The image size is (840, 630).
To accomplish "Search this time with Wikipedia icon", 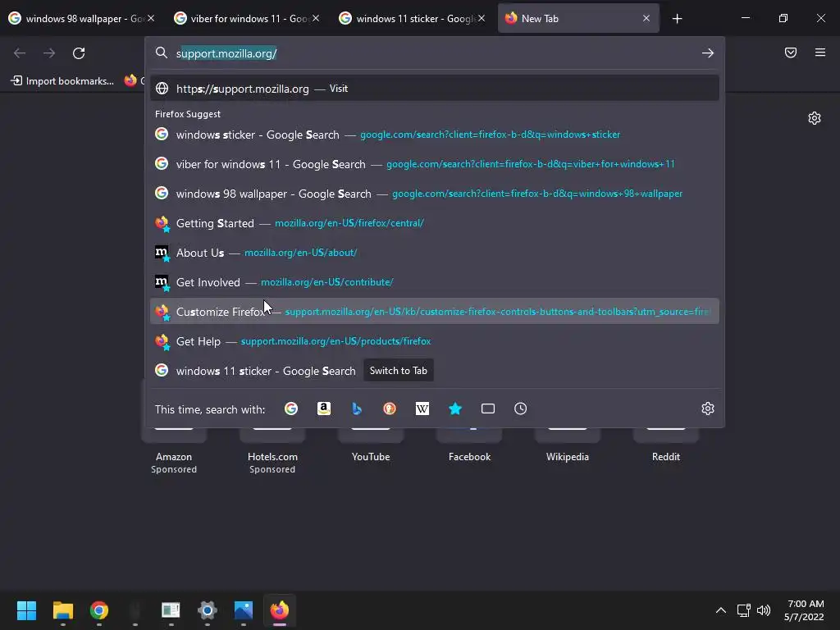I will click(x=422, y=409).
